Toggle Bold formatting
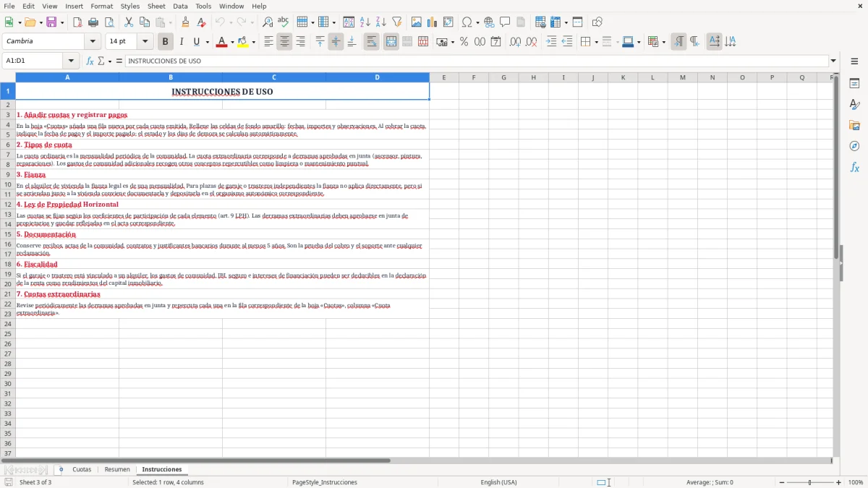 click(166, 42)
